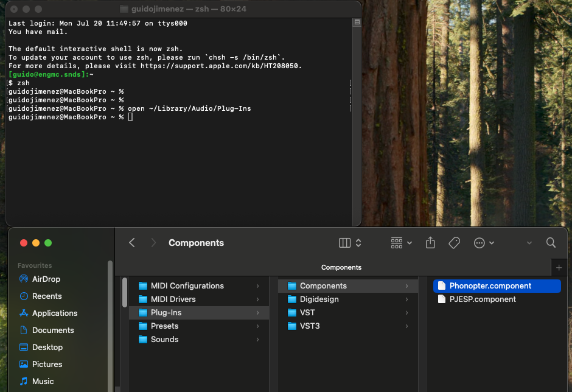Image resolution: width=572 pixels, height=392 pixels.
Task: Add a new Finder tab
Action: click(x=559, y=268)
